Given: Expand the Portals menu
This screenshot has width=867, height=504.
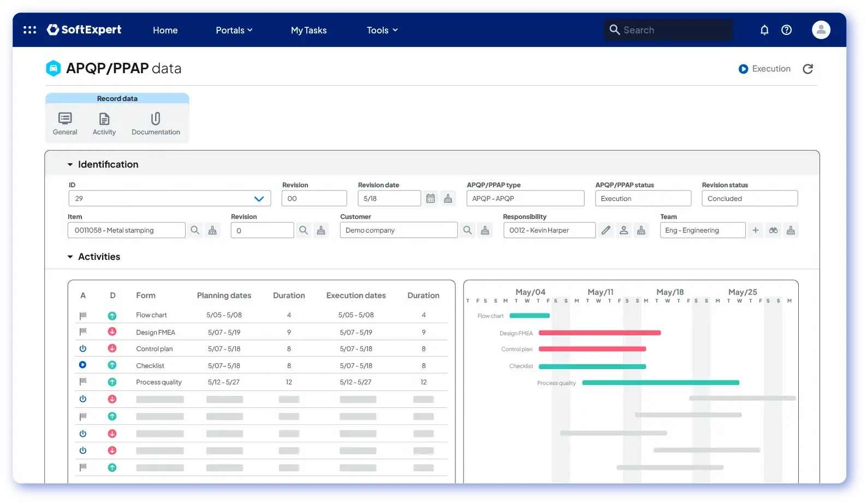Looking at the screenshot, I should click(234, 30).
